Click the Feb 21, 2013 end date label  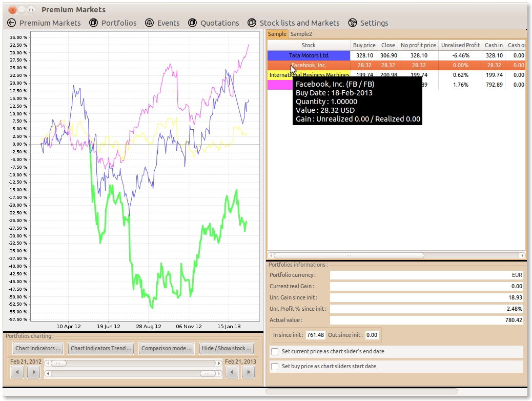click(240, 362)
